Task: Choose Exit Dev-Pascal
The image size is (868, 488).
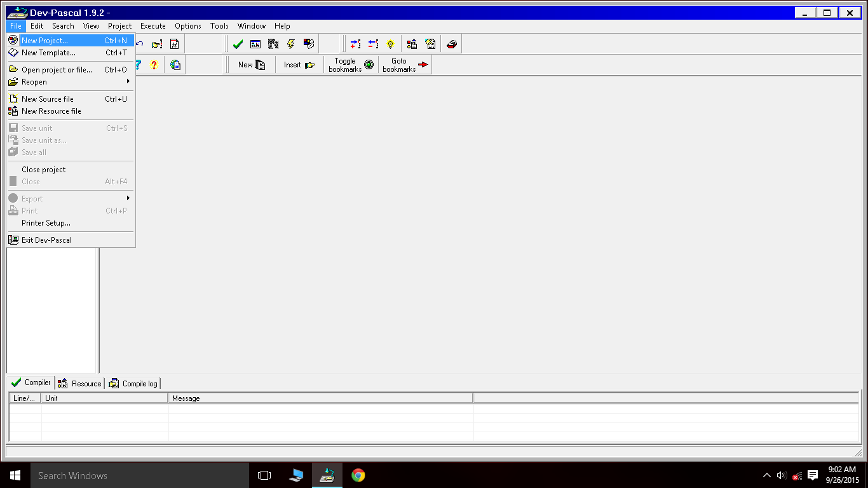Action: [71, 240]
